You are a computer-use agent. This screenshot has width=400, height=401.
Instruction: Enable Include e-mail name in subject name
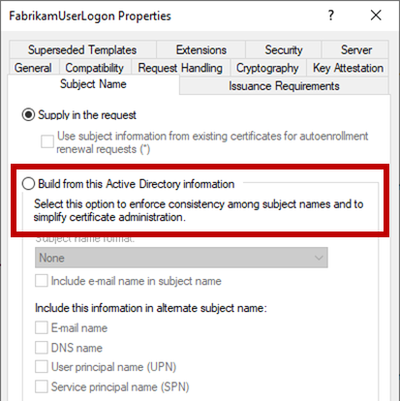(41, 281)
